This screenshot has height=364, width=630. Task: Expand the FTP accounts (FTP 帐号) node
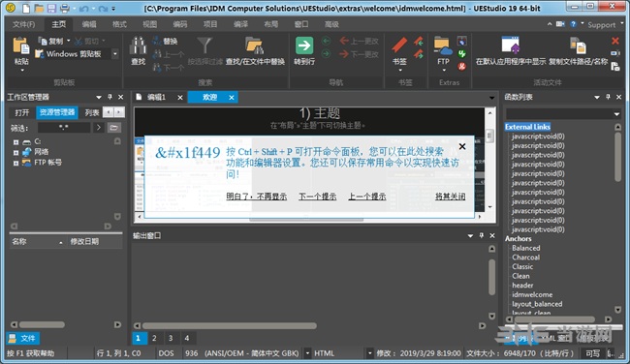pos(16,163)
